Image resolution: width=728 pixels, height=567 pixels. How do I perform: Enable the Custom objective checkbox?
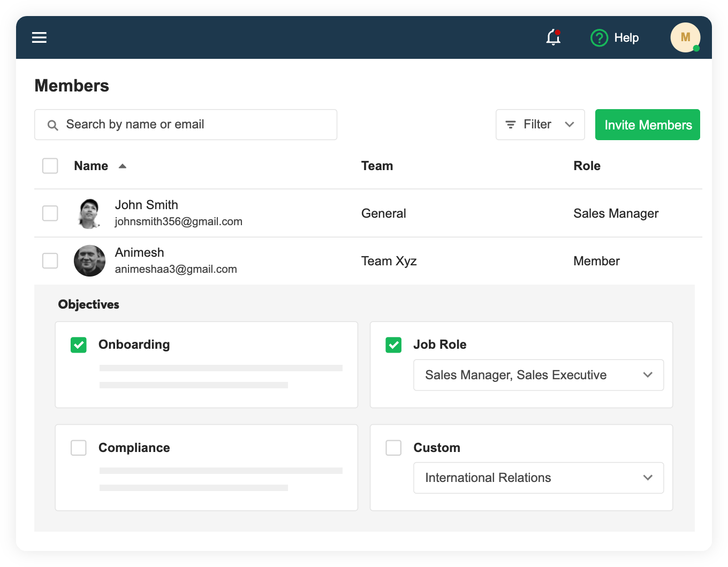[x=393, y=448]
